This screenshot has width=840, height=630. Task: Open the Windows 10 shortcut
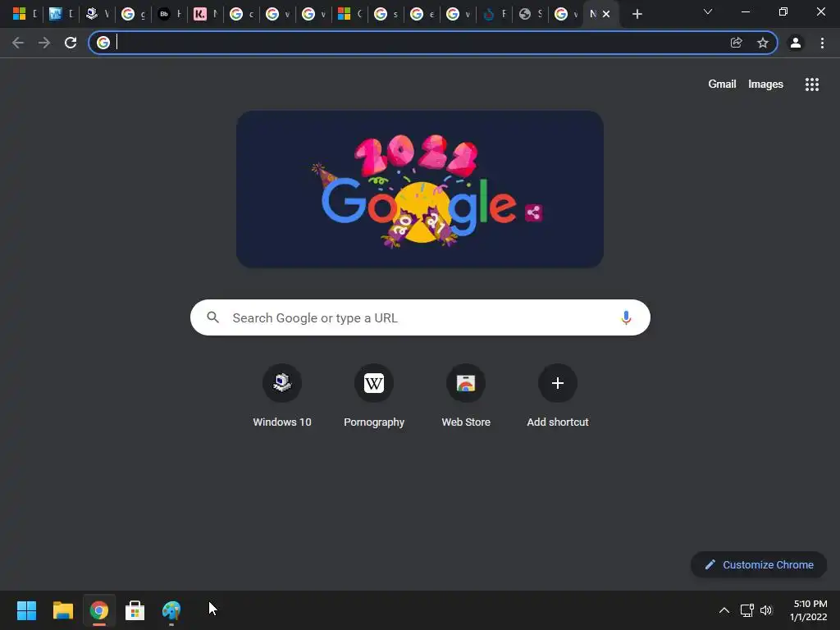tap(282, 396)
